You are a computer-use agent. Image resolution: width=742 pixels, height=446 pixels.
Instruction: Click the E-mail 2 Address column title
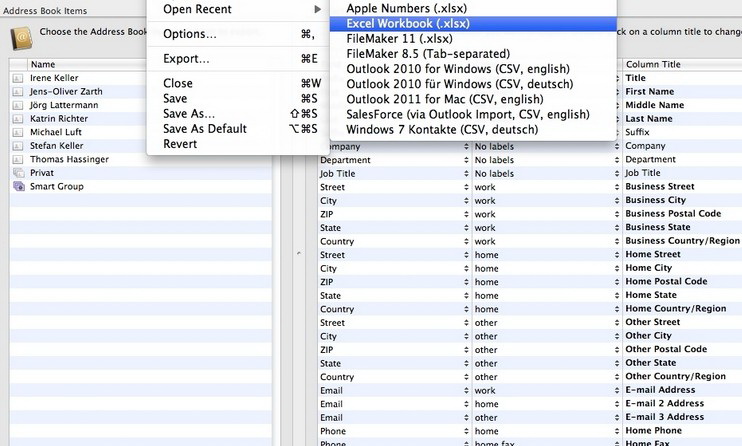pyautogui.click(x=664, y=403)
